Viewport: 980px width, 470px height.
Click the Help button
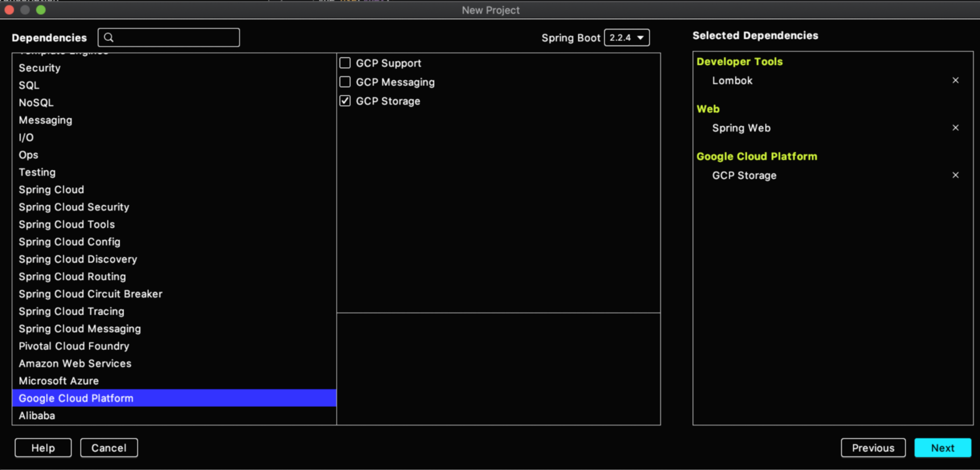pyautogui.click(x=43, y=448)
